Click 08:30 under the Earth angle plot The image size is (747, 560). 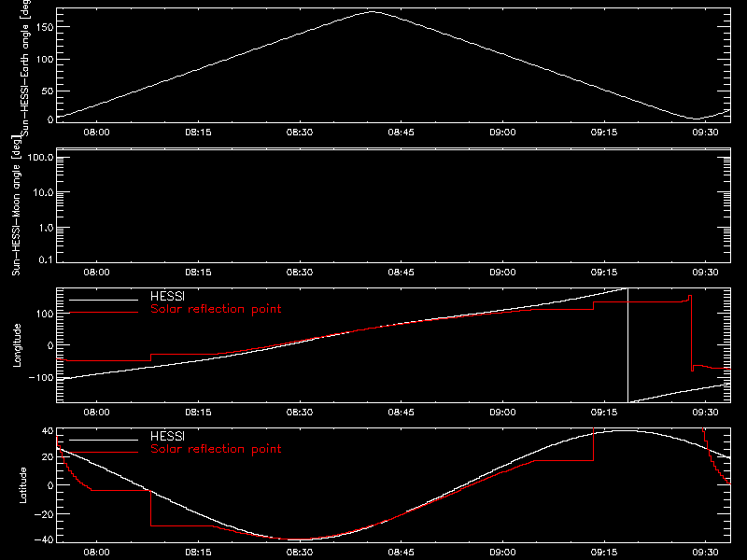[300, 133]
